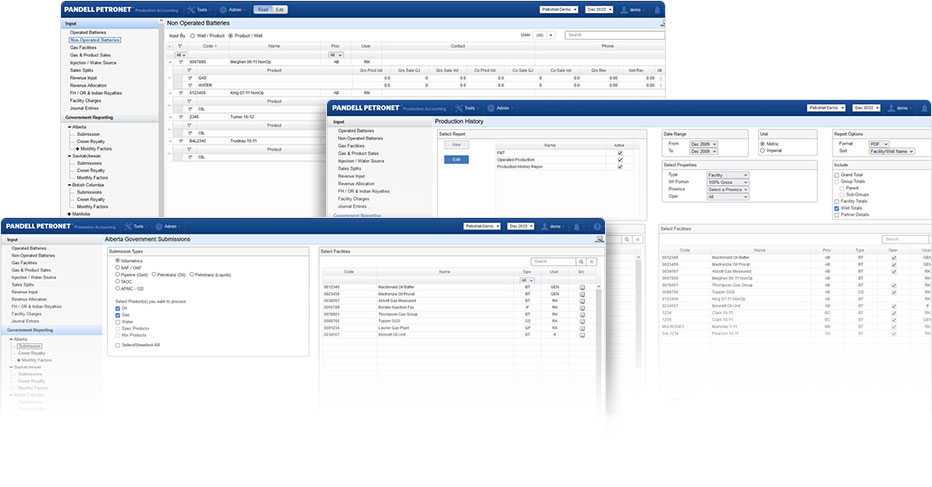Open Tools menu in Production History window
This screenshot has height=487, width=932.
pos(467,108)
